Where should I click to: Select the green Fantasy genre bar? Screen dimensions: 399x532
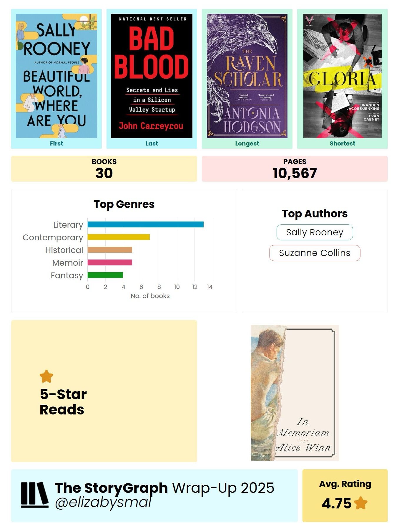[x=105, y=275]
